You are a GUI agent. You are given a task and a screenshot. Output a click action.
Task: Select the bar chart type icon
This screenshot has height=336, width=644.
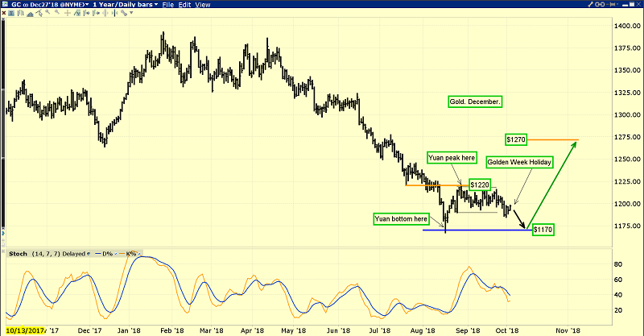(x=21, y=13)
